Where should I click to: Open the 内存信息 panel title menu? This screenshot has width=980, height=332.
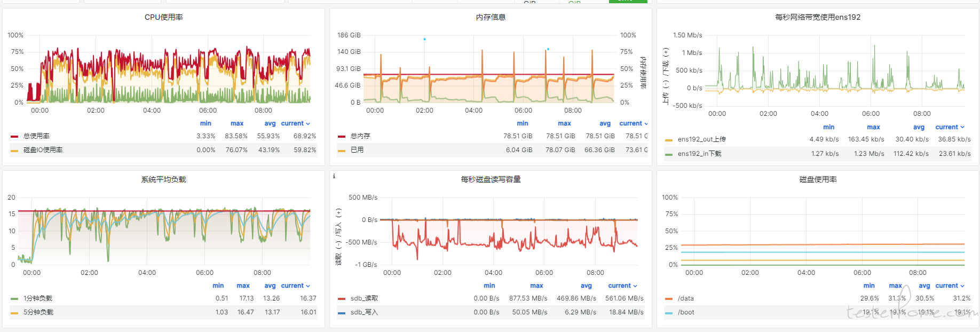[491, 17]
